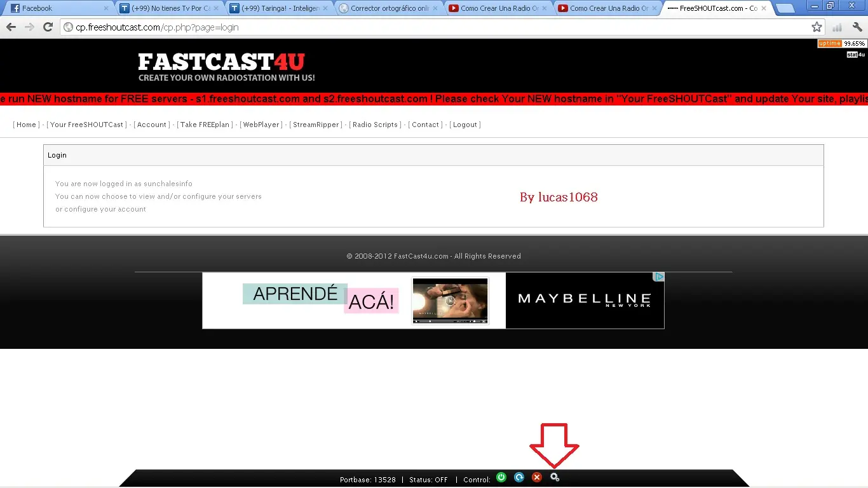
Task: Click the red scrolling NEW hostname notice
Action: [434, 98]
